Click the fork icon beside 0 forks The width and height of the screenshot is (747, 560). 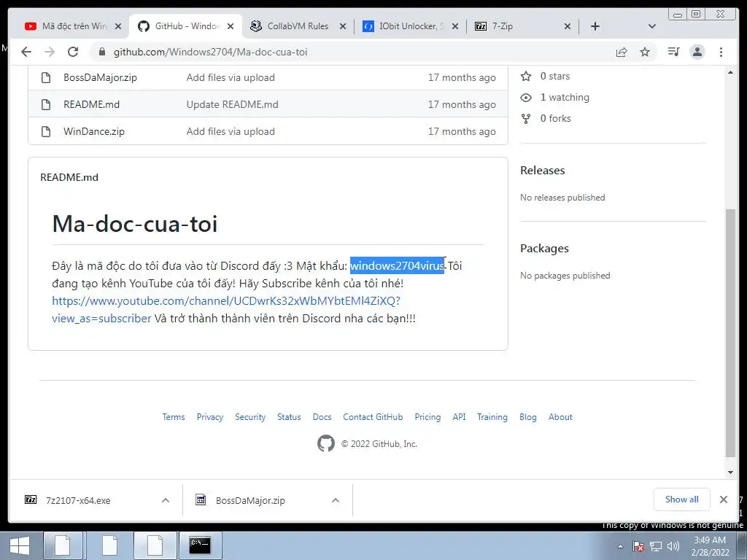(526, 119)
